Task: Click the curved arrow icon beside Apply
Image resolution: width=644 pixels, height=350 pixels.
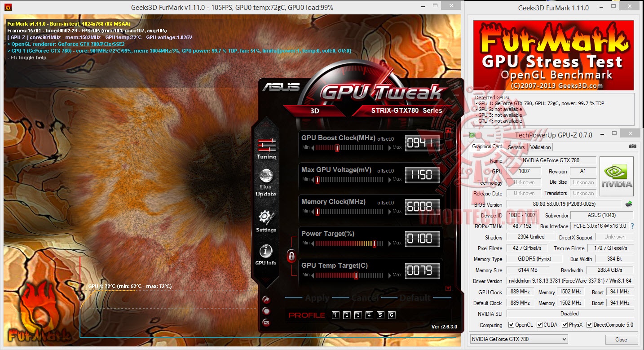Action: (266, 300)
